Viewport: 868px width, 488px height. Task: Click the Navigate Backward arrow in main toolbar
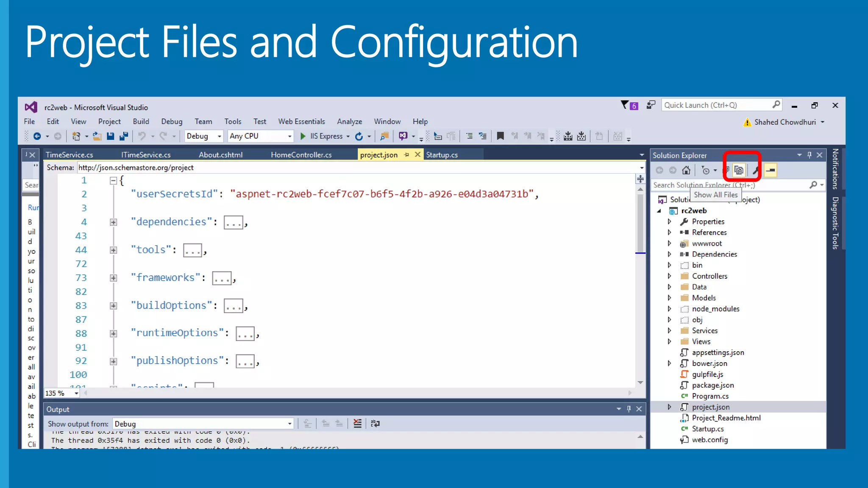click(37, 136)
